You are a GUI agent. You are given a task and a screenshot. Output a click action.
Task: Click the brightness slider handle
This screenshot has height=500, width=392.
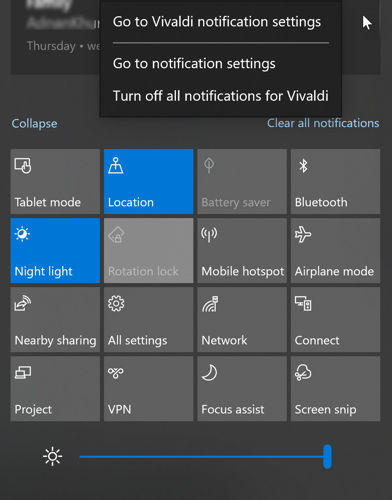coord(327,456)
